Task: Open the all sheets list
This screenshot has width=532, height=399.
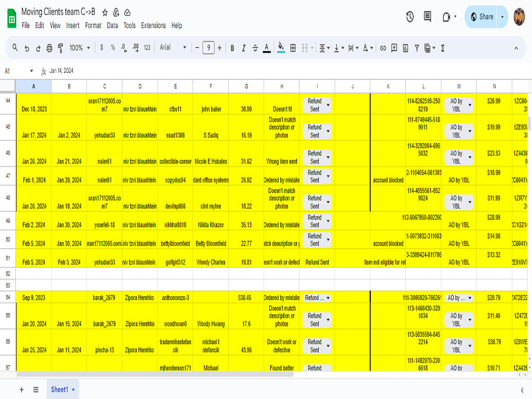Action: (x=36, y=389)
